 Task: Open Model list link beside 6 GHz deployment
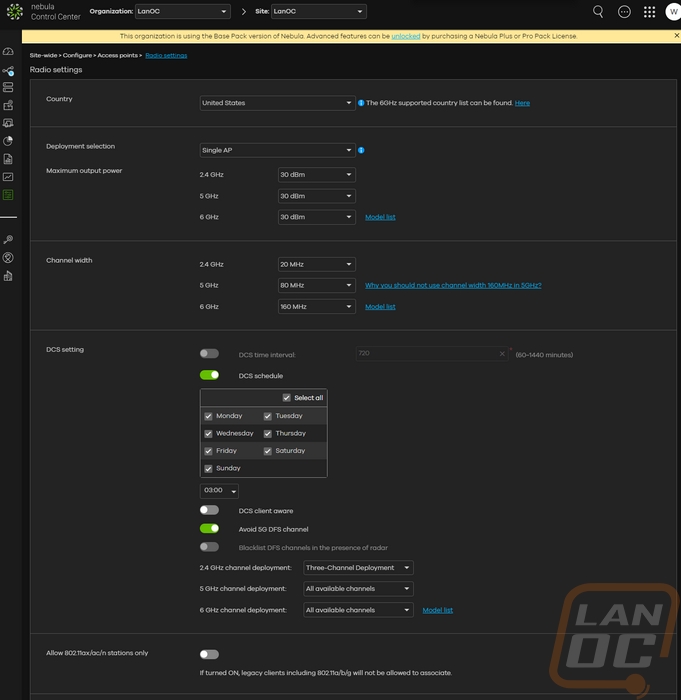(438, 610)
